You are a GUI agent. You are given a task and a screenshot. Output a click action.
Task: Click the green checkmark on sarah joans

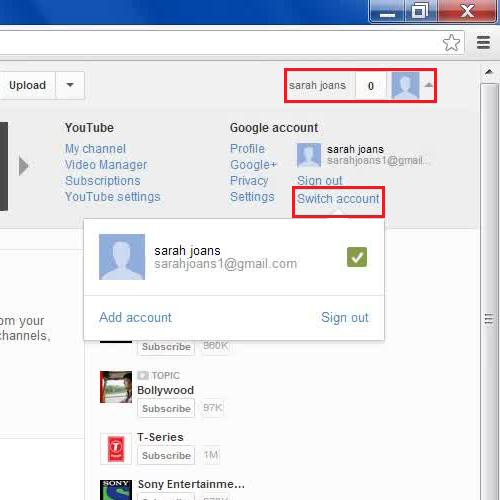[x=357, y=257]
